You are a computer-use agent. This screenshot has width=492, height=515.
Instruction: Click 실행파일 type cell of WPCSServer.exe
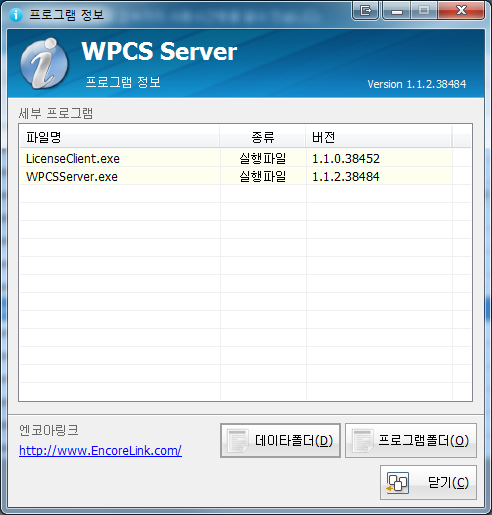click(x=263, y=176)
